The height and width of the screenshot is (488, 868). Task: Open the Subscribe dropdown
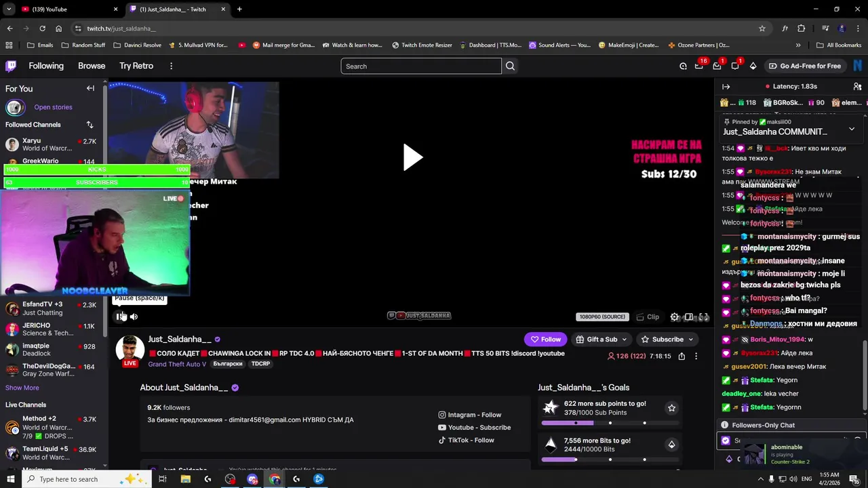pyautogui.click(x=667, y=339)
